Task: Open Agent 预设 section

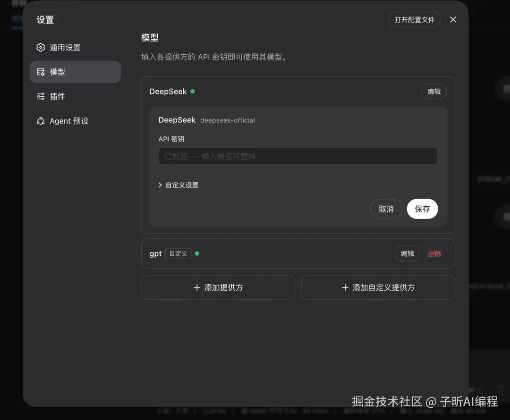Action: pyautogui.click(x=75, y=121)
